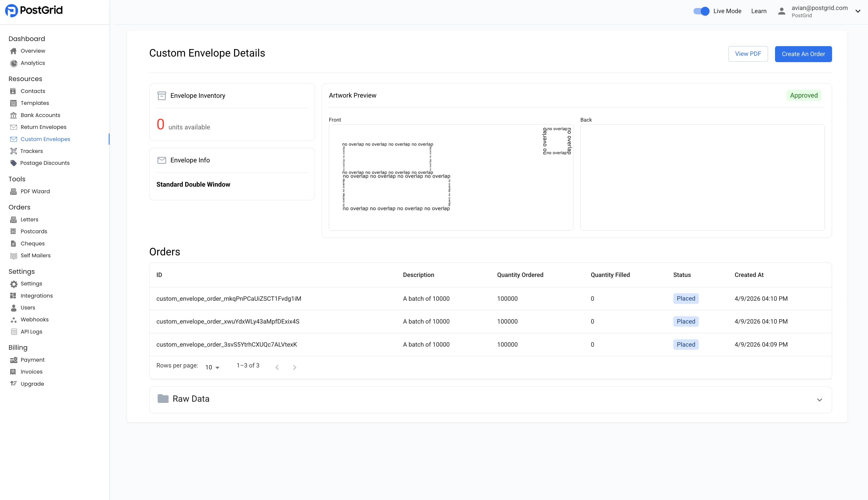Click the Raw Data folder icon
This screenshot has width=868, height=500.
(x=163, y=399)
